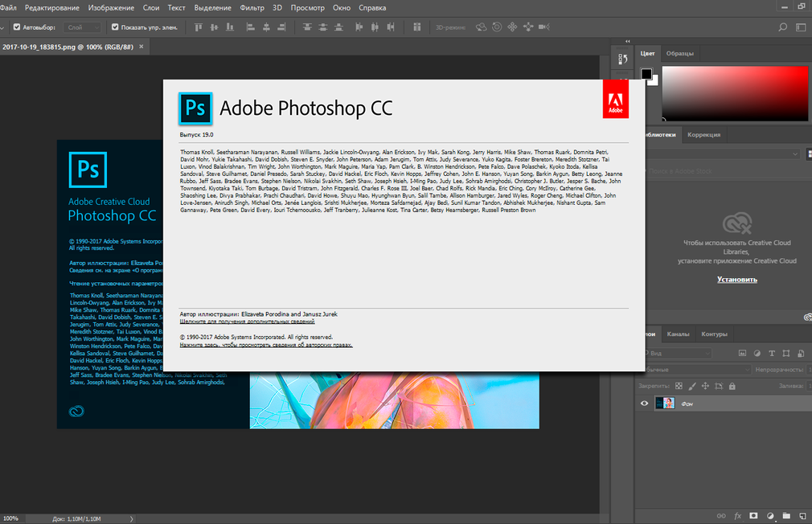Align top edges in options bar
This screenshot has height=524, width=812.
tap(199, 27)
